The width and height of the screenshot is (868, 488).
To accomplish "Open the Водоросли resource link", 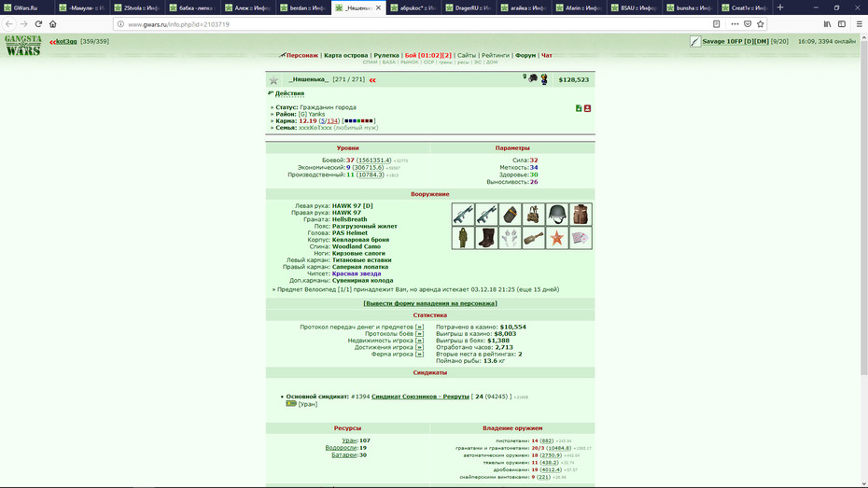I will (x=341, y=448).
